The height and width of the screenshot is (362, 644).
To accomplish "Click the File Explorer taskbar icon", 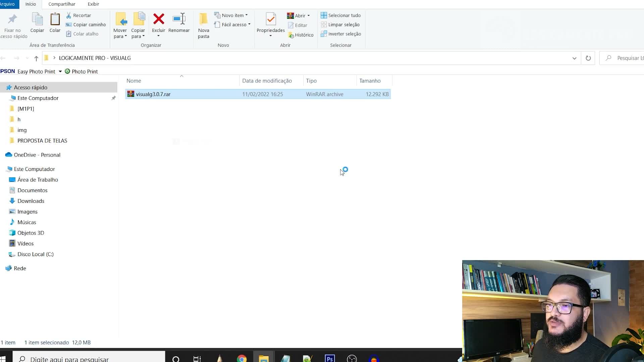I will pos(264,359).
